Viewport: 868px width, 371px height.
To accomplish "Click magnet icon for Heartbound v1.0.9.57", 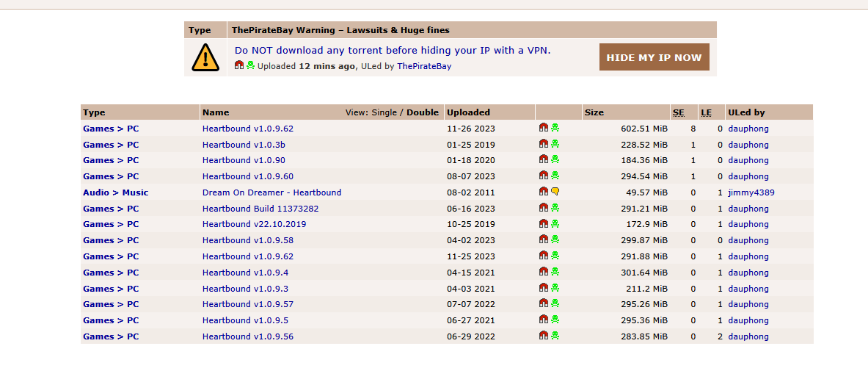I will tap(544, 303).
